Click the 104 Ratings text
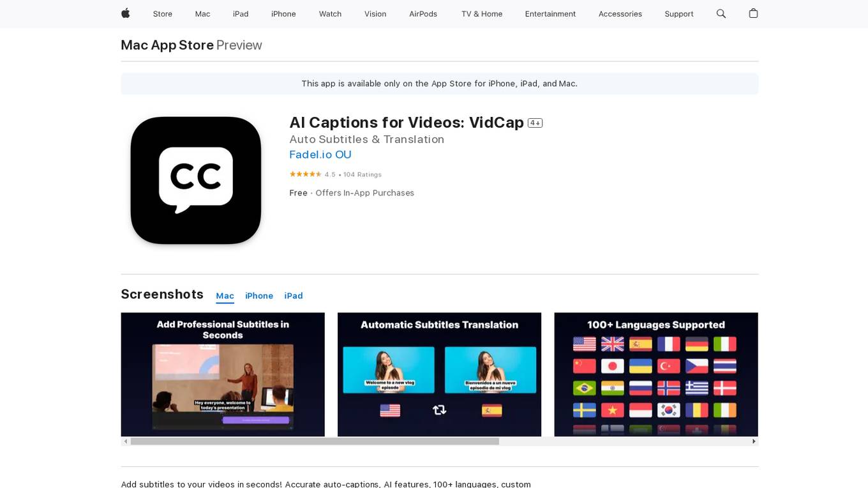This screenshot has height=488, width=868. tap(363, 174)
